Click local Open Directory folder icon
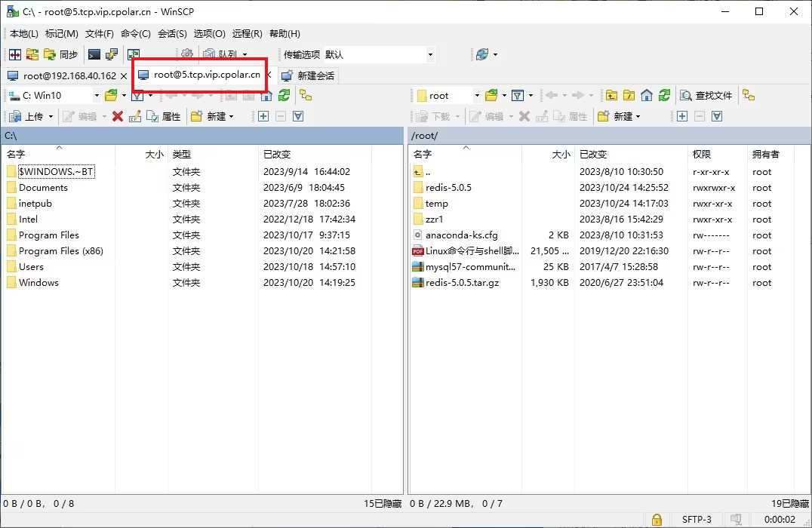Viewport: 812px width, 528px height. click(111, 95)
